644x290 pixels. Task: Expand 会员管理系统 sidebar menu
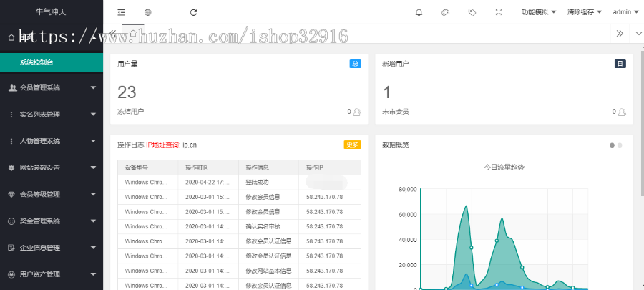(x=52, y=88)
